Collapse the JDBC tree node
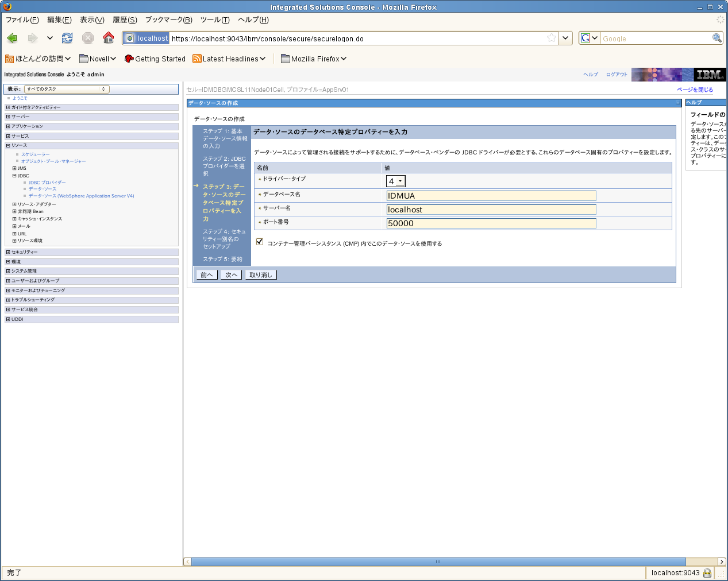The height and width of the screenshot is (581, 728). 14,176
